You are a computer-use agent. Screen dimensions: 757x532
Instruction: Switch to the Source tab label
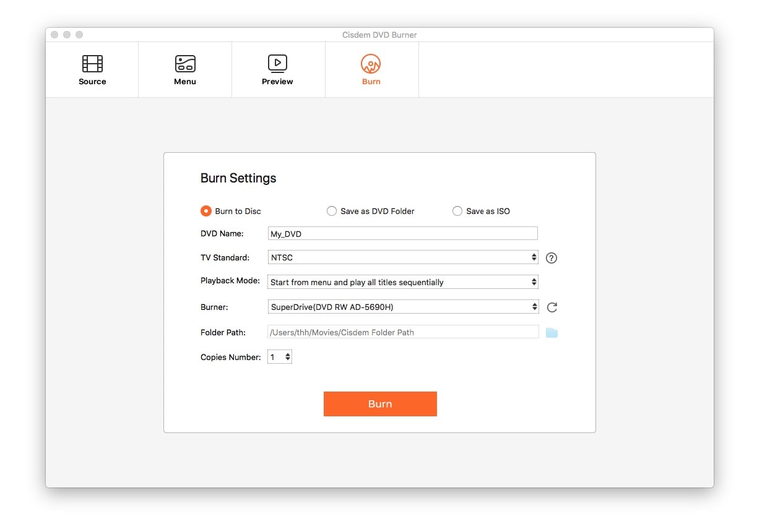(x=92, y=82)
